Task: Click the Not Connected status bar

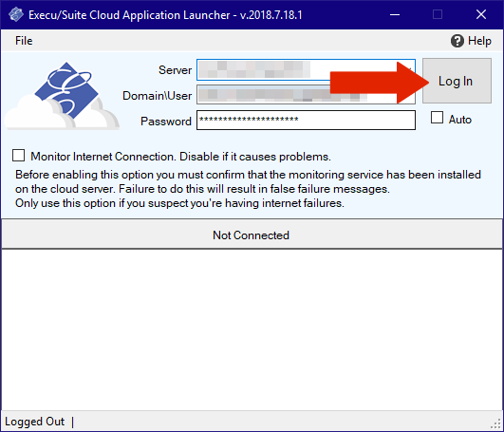Action: [x=252, y=234]
